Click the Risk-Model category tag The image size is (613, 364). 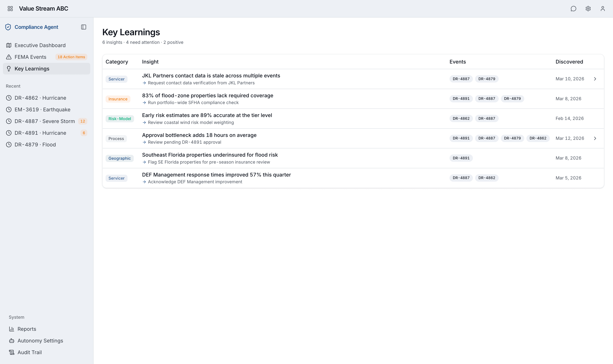coord(120,119)
